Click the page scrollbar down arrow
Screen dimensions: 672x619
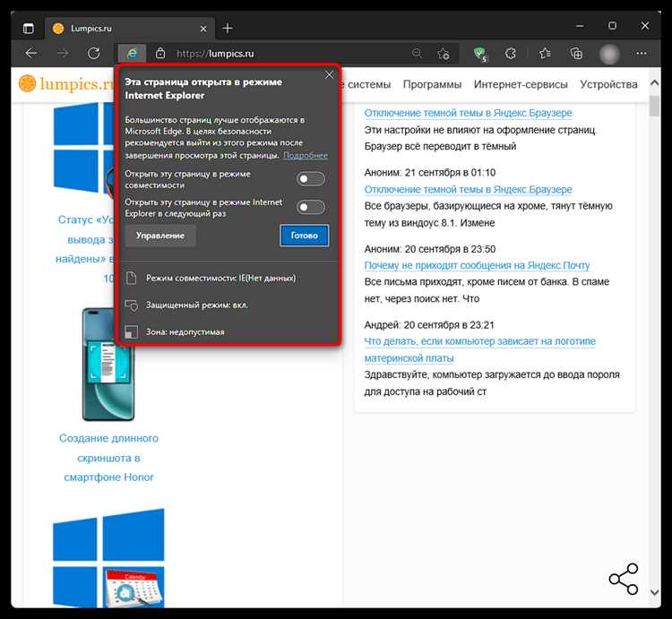click(x=654, y=592)
